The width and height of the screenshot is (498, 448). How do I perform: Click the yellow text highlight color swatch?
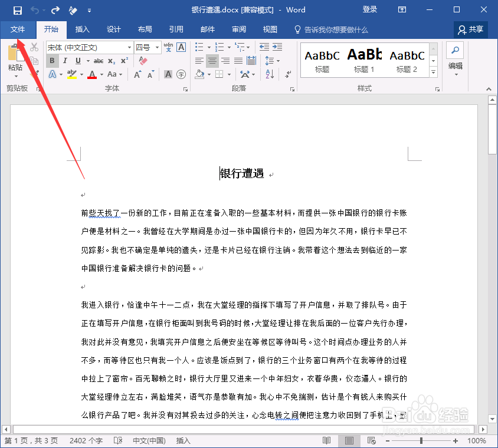[x=72, y=74]
